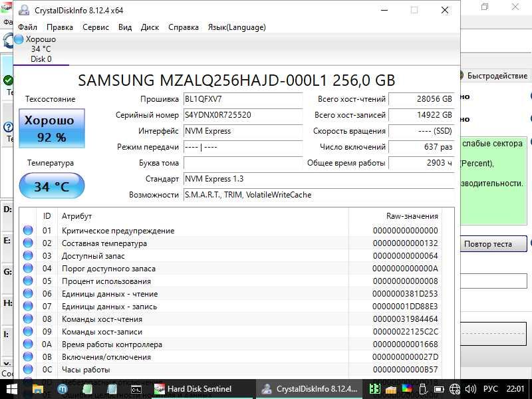Open the Сервис menu

pos(96,27)
